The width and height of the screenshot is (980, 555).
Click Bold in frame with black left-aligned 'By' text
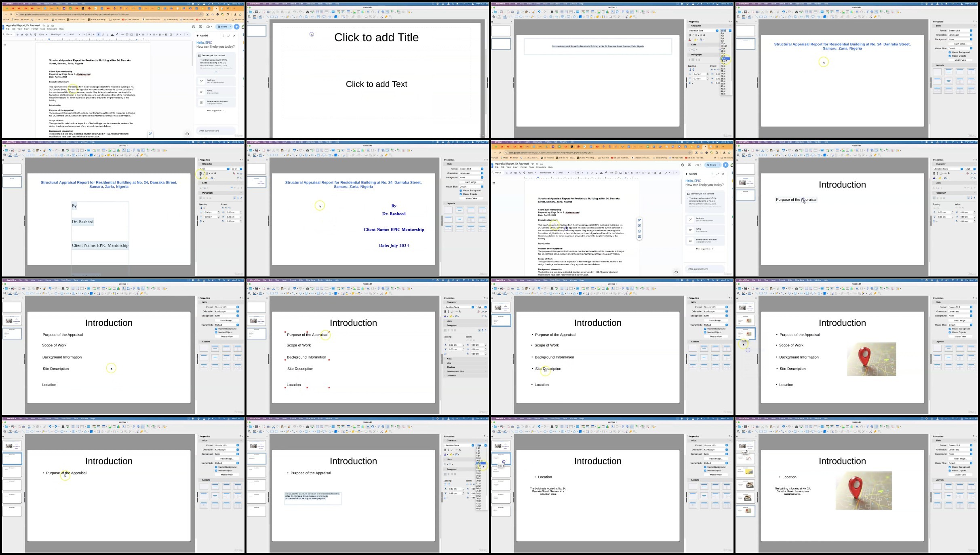coord(201,173)
